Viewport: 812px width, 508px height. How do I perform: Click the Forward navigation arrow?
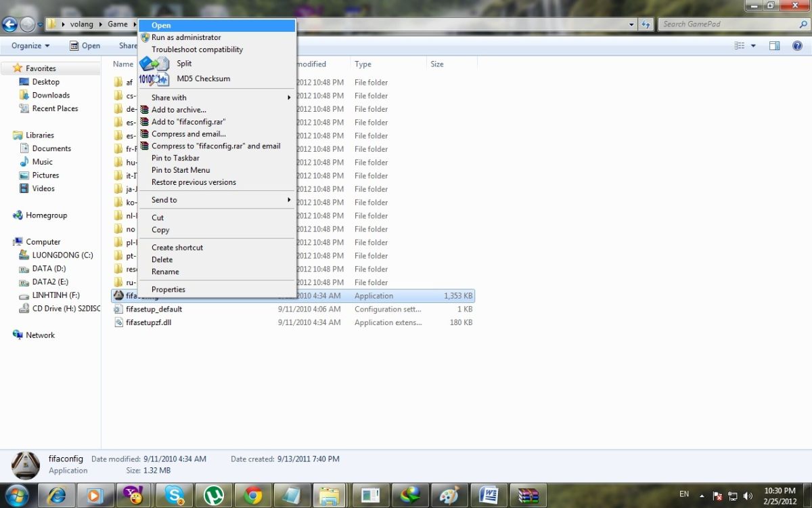(x=27, y=25)
